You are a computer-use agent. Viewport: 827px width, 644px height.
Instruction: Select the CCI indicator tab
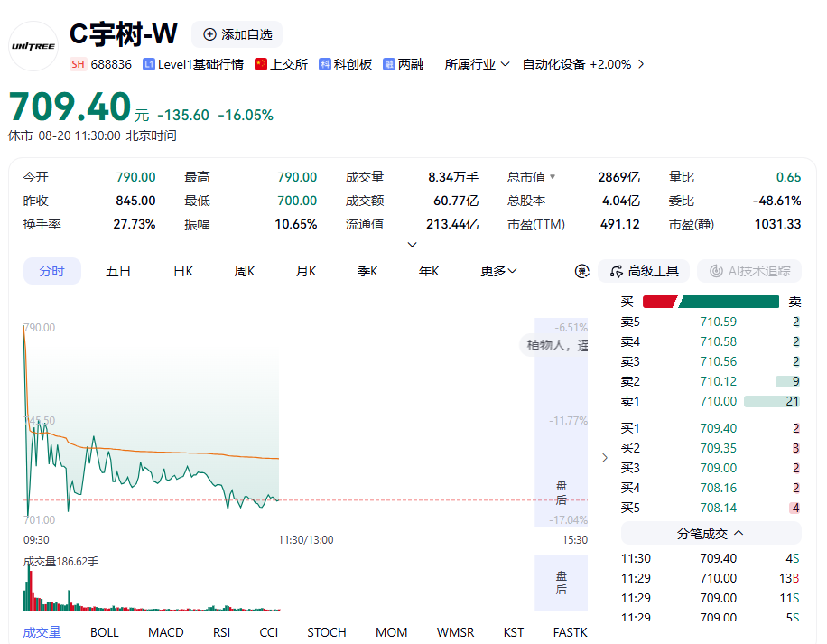(x=269, y=632)
